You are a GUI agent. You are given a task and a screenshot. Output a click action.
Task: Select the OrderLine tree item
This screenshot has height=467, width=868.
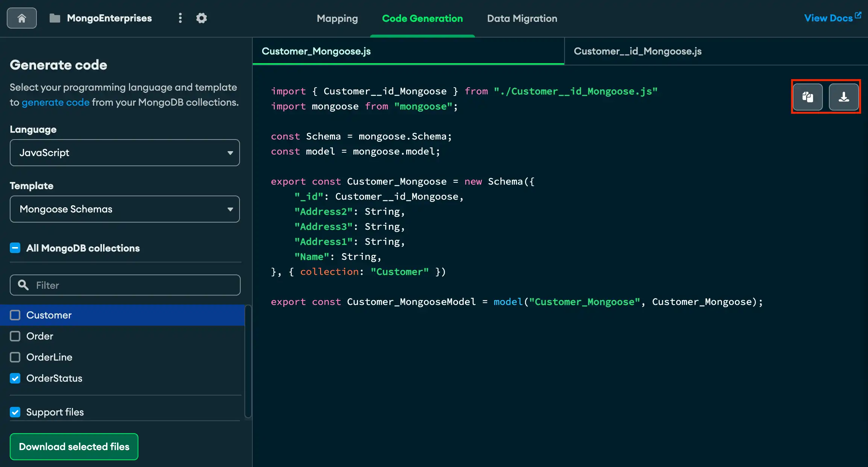point(49,356)
